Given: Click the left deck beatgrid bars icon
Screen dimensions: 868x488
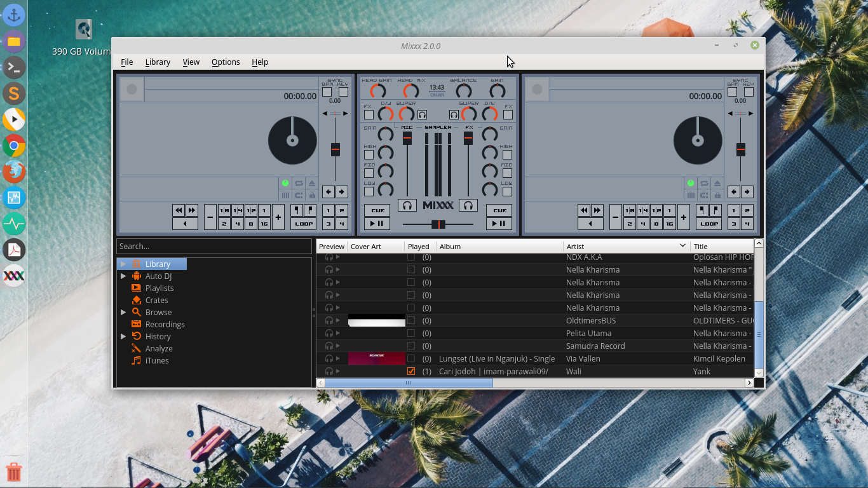Looking at the screenshot, I should tap(285, 196).
